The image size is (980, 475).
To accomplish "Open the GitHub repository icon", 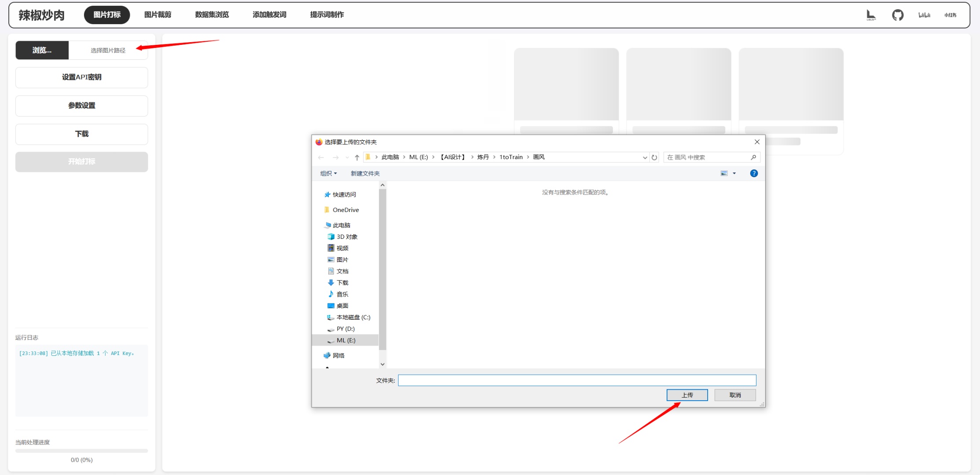I will [x=898, y=15].
